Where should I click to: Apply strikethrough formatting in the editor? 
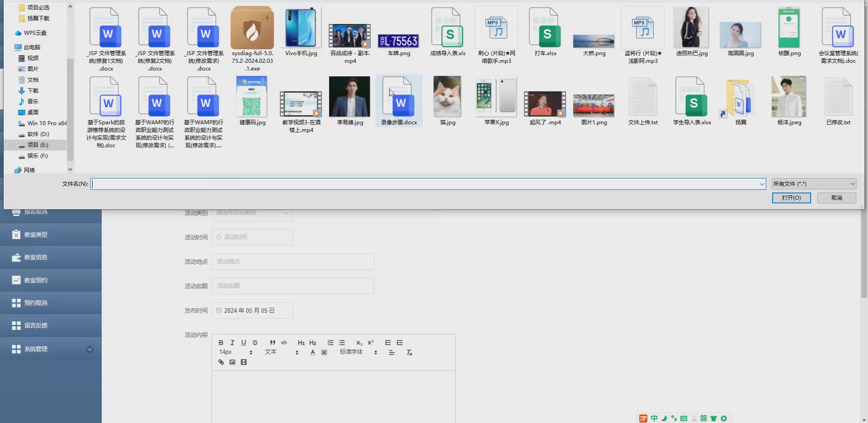(255, 343)
